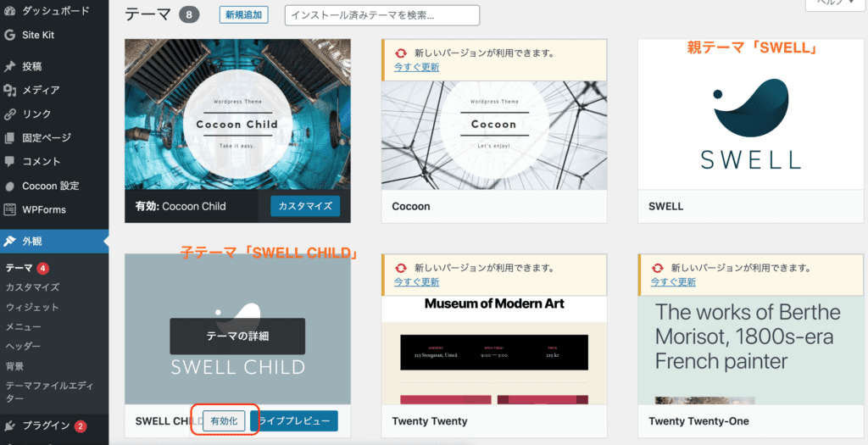Click the Cocoon theme screenshot
Image resolution: width=868 pixels, height=445 pixels.
pos(494,136)
